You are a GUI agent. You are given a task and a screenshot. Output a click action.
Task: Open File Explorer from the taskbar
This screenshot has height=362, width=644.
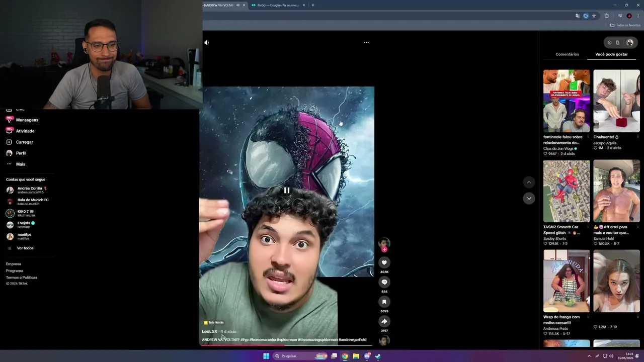click(x=356, y=356)
